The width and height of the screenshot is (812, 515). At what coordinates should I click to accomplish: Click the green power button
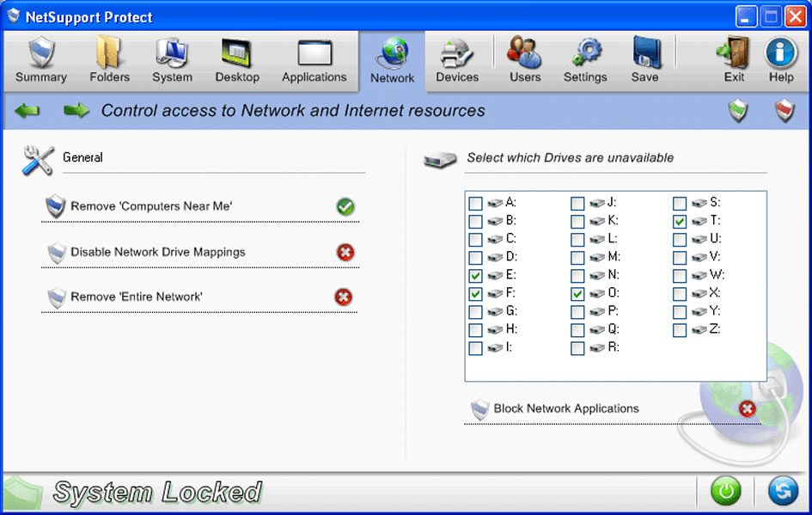point(725,491)
